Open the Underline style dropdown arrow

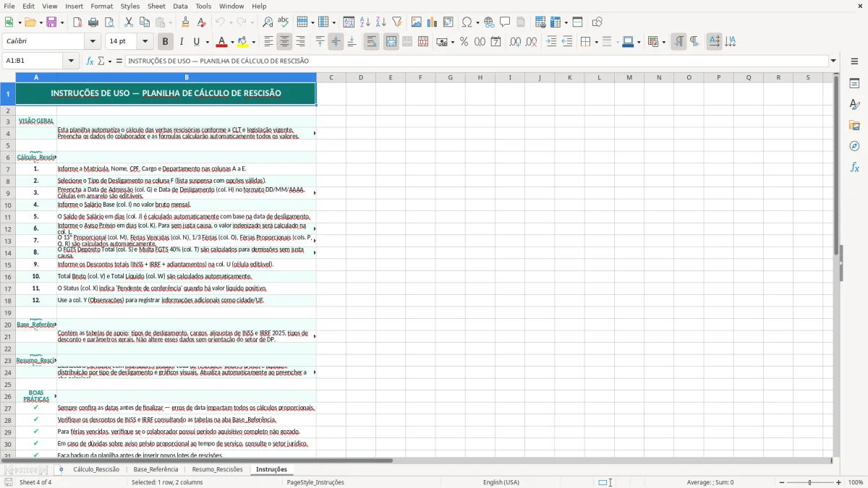click(x=206, y=42)
